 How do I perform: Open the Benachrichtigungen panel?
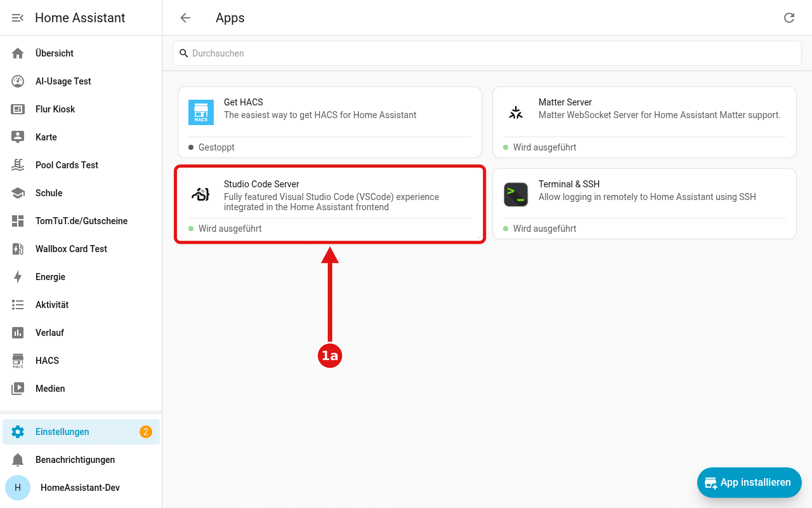[81, 460]
